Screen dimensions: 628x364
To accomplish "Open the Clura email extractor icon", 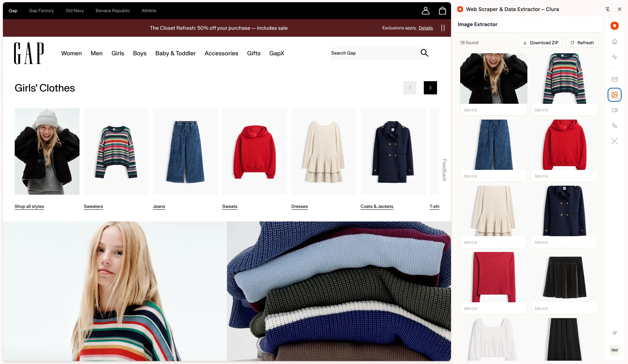I will [614, 79].
